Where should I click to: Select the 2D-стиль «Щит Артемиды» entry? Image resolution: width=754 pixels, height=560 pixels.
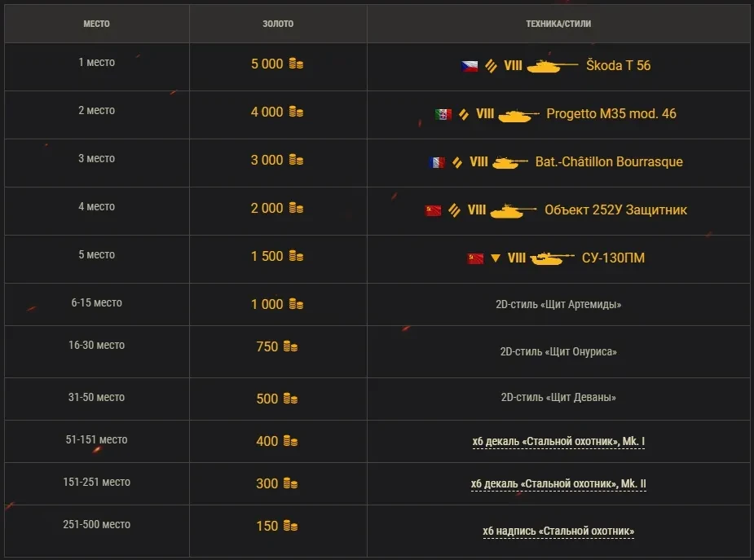tap(558, 305)
